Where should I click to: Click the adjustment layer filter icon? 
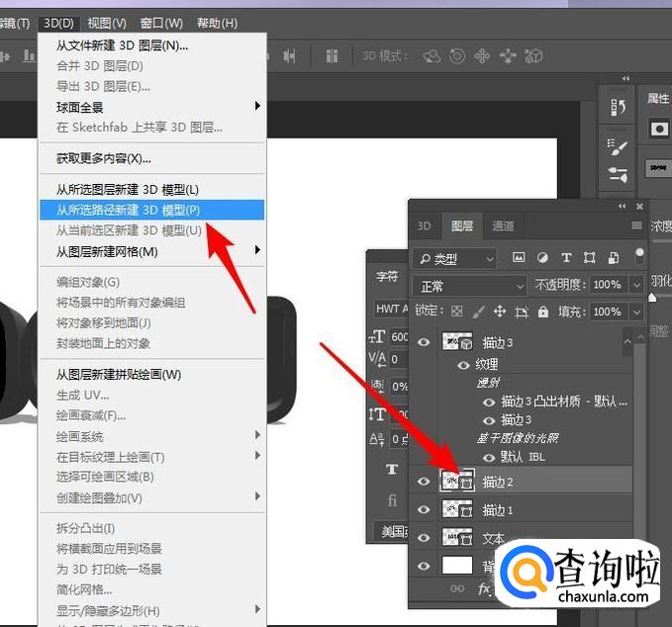tap(542, 258)
